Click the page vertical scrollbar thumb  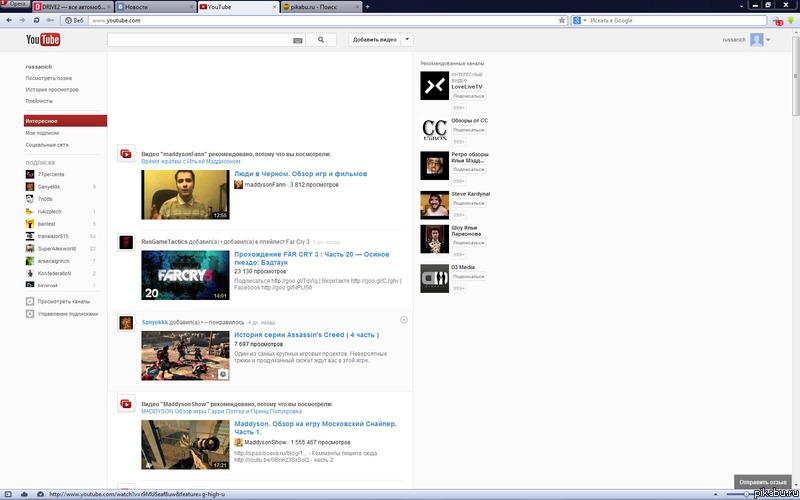click(x=796, y=77)
